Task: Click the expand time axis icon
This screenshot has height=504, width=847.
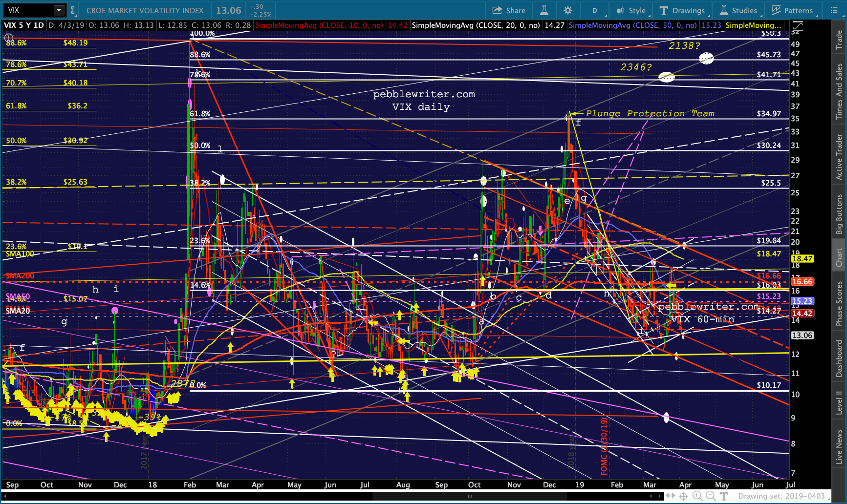Action: [671, 496]
